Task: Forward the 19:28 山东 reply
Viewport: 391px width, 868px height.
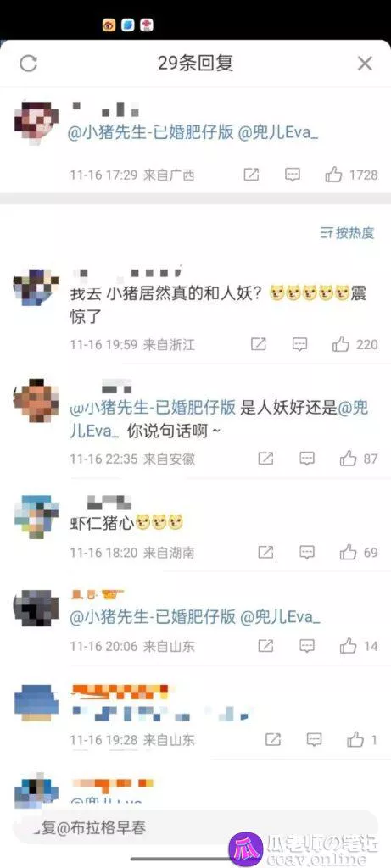Action: click(x=273, y=739)
